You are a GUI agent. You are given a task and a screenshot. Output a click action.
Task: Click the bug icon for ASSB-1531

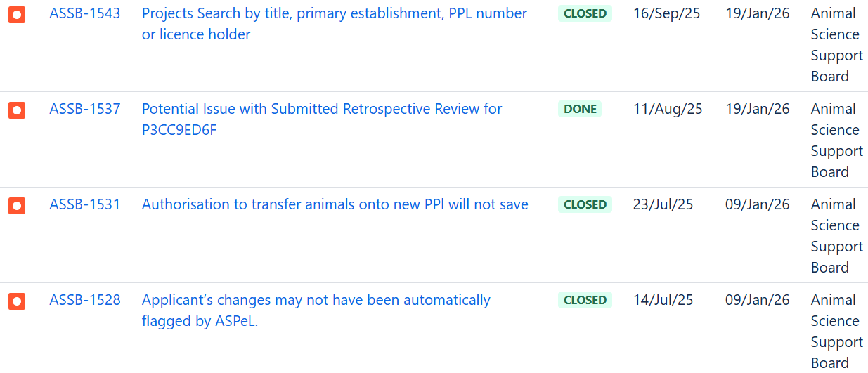[17, 205]
